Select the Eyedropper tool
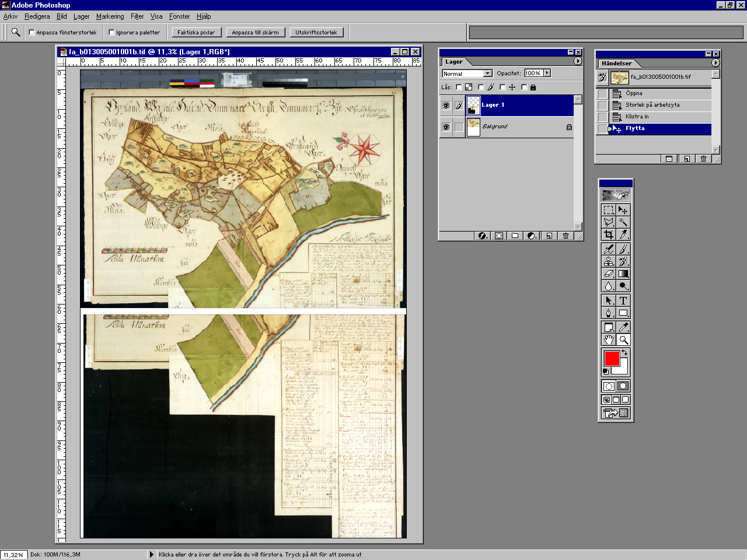The width and height of the screenshot is (747, 560). pos(623,327)
